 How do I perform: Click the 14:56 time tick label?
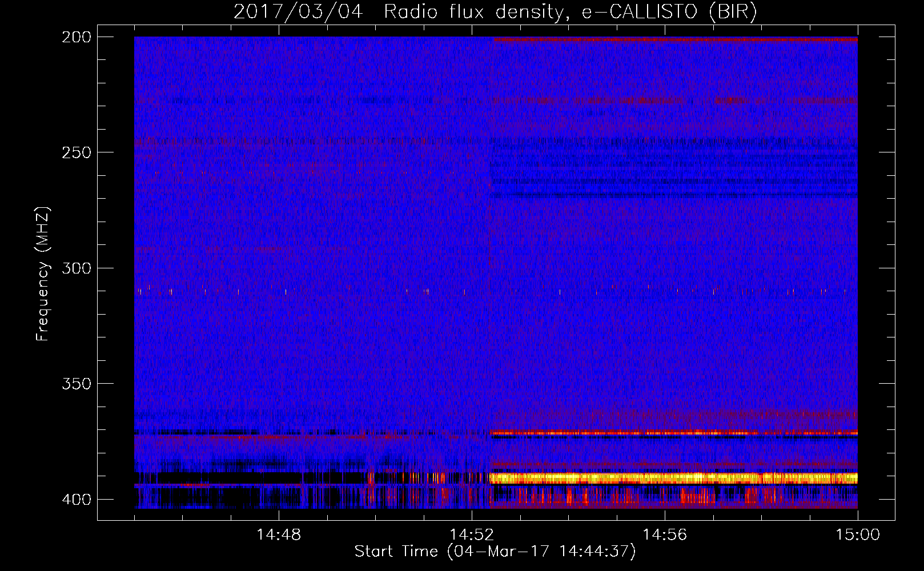[665, 535]
